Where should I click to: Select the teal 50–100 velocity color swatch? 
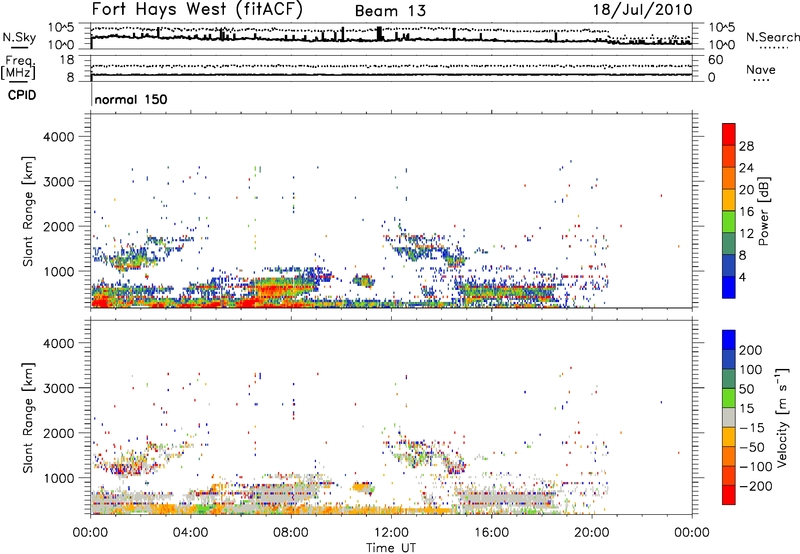click(x=729, y=379)
